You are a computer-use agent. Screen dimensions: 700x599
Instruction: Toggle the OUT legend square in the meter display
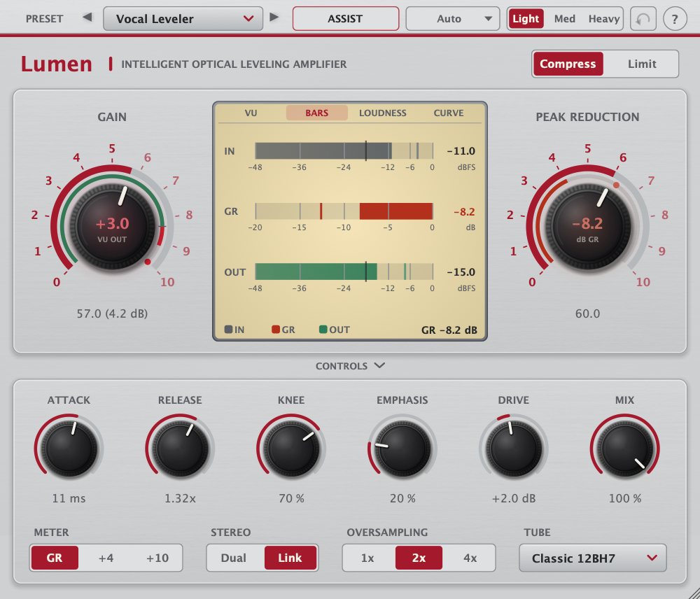point(323,330)
